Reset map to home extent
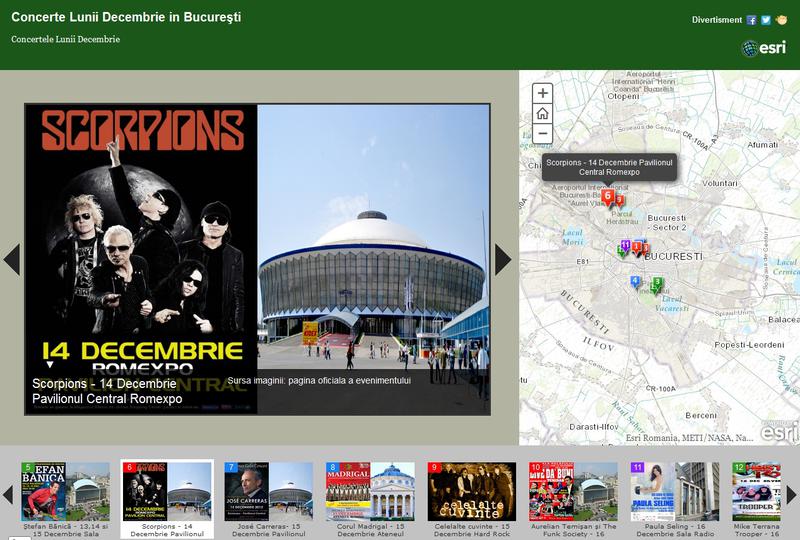Screen dimensions: 800x540 (542, 113)
